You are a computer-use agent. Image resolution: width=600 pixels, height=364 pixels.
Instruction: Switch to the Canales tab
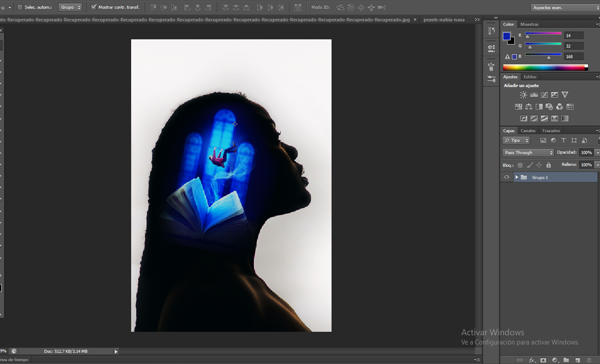point(528,131)
